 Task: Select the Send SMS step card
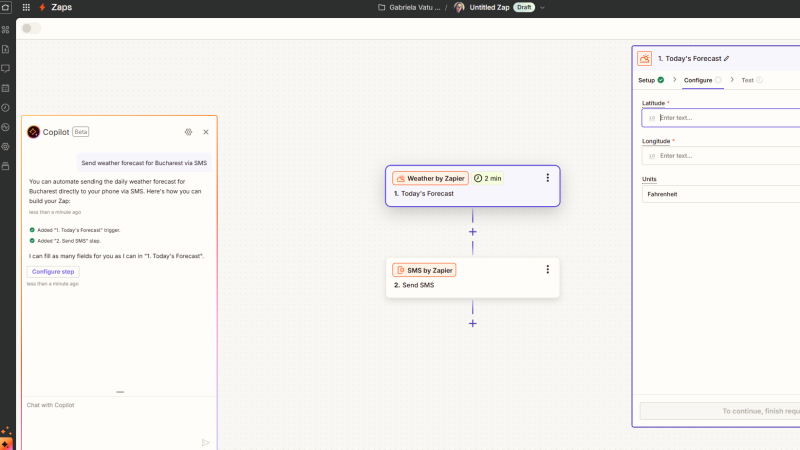(x=472, y=278)
